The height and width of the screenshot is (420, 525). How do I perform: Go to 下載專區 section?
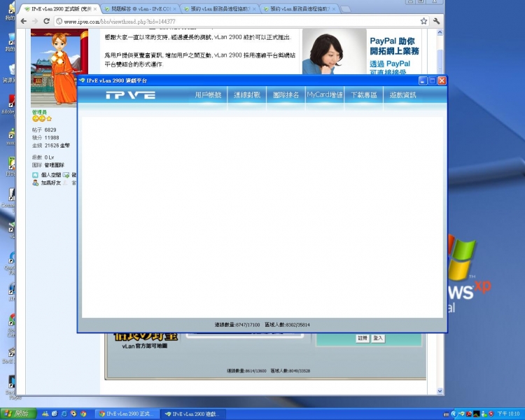[x=363, y=95]
